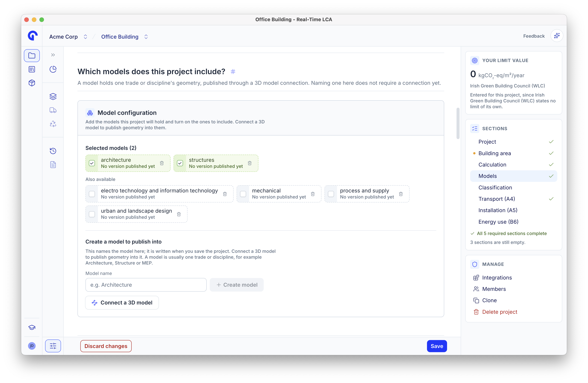This screenshot has height=383, width=588.
Task: Delete the urban and landscape design model
Action: pos(179,214)
